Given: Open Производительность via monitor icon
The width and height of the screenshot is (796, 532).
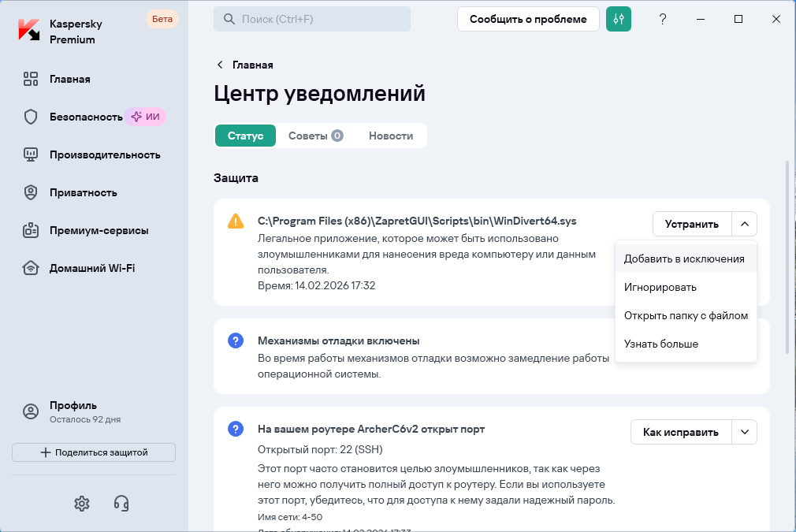Looking at the screenshot, I should tap(32, 154).
